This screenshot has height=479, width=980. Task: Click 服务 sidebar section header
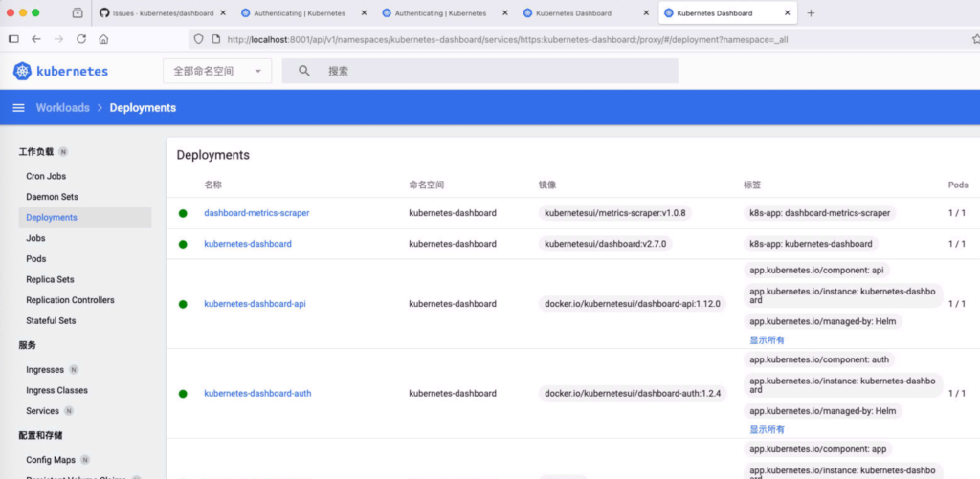pos(27,345)
